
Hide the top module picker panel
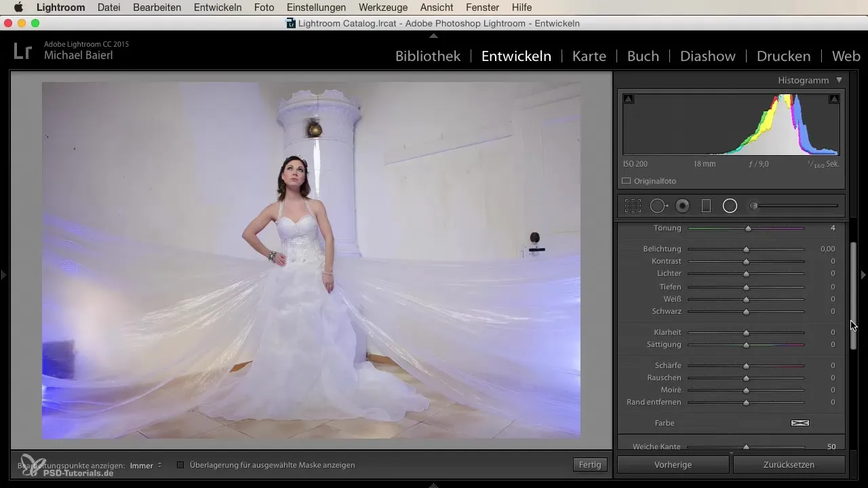click(434, 35)
